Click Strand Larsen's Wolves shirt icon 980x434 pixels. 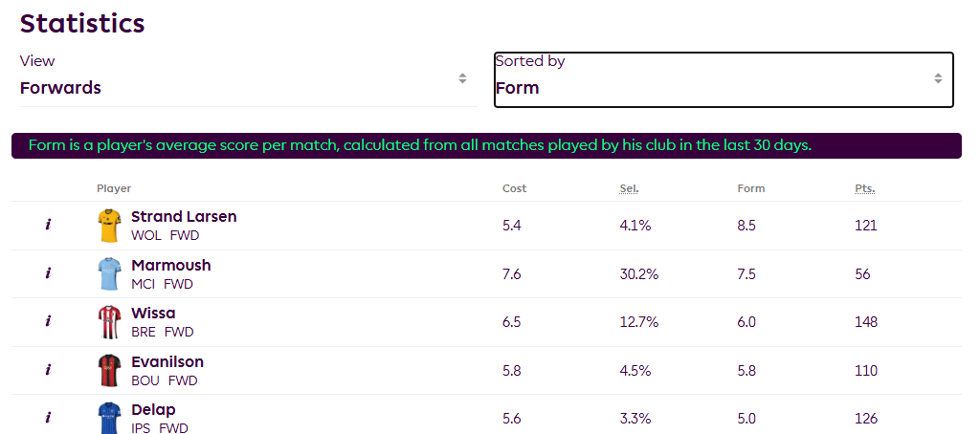tap(109, 226)
